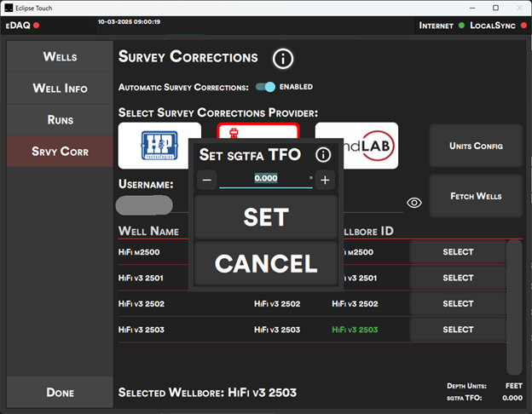Select the red-outlined provider tile
The image size is (532, 414).
[257, 131]
